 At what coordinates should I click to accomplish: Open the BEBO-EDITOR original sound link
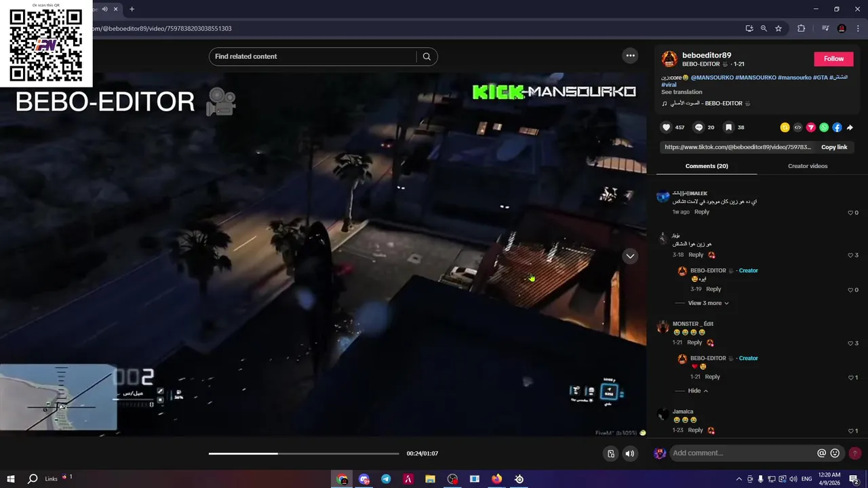(706, 104)
